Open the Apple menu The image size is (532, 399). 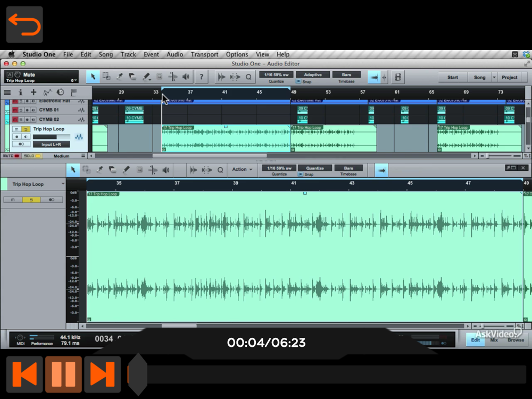(x=11, y=54)
